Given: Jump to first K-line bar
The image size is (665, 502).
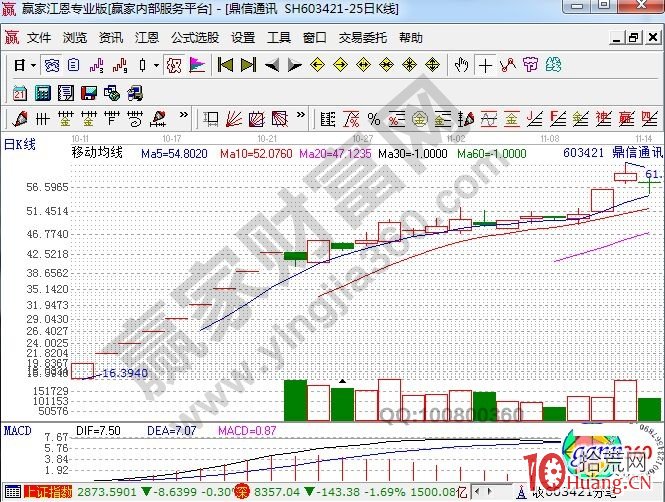Looking at the screenshot, I should [225, 65].
